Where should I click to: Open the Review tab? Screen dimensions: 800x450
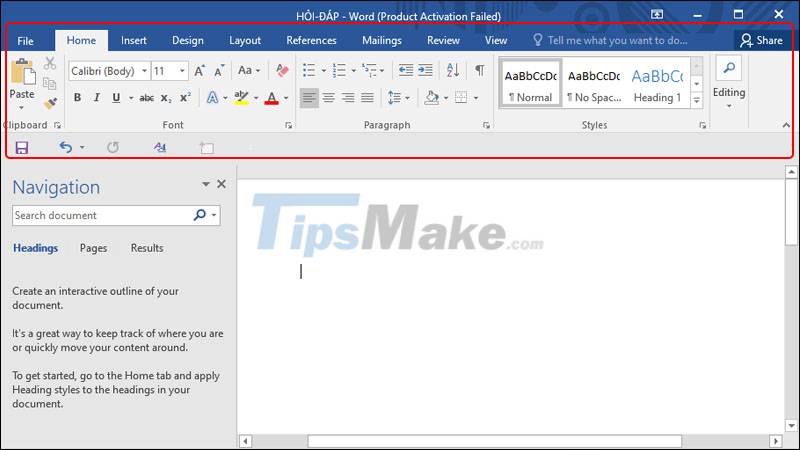click(x=443, y=40)
